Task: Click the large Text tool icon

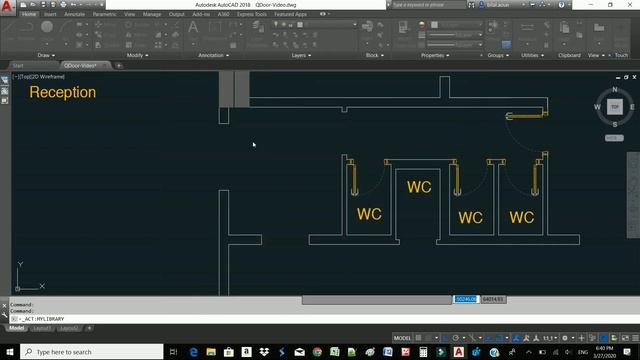Action: (x=193, y=27)
